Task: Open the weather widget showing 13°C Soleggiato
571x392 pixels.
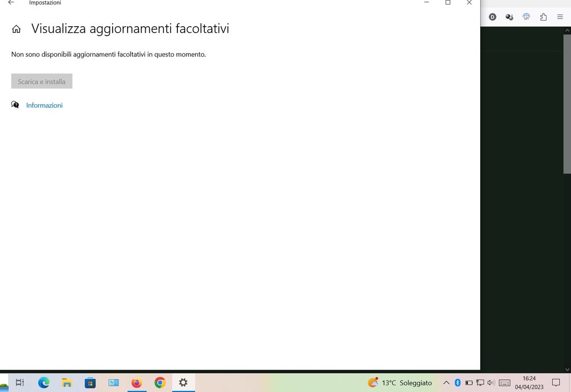Action: [x=399, y=383]
